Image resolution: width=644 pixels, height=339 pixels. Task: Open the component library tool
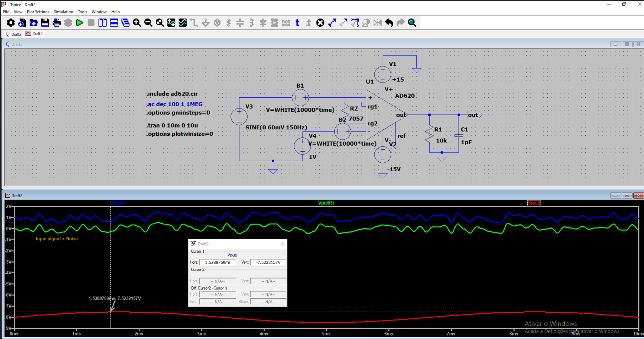[x=275, y=23]
